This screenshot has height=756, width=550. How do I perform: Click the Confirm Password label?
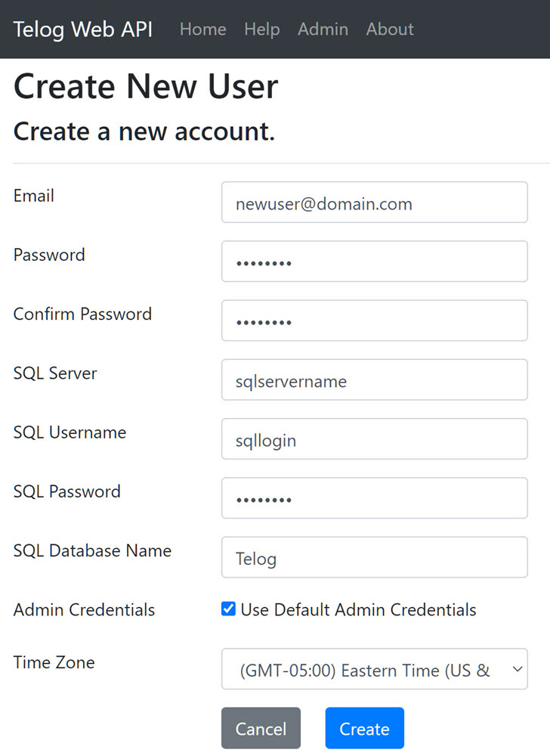click(82, 314)
